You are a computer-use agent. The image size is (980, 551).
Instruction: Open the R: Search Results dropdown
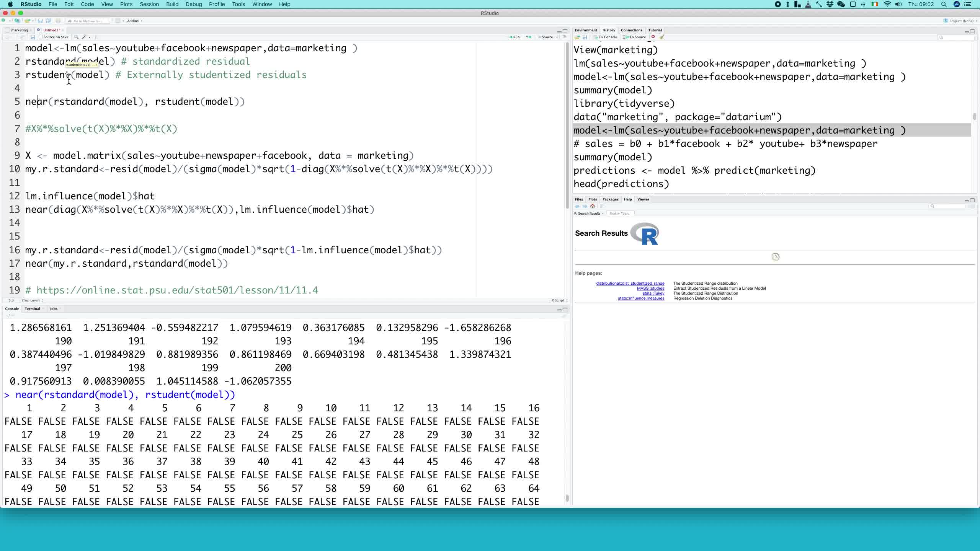coord(589,214)
